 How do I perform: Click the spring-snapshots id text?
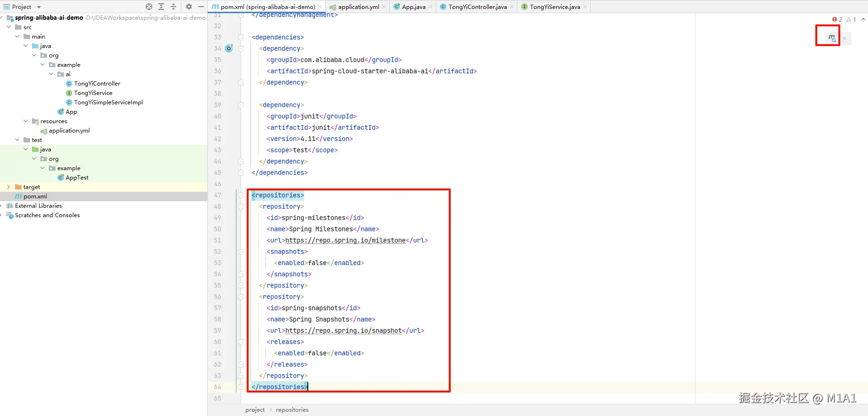312,308
